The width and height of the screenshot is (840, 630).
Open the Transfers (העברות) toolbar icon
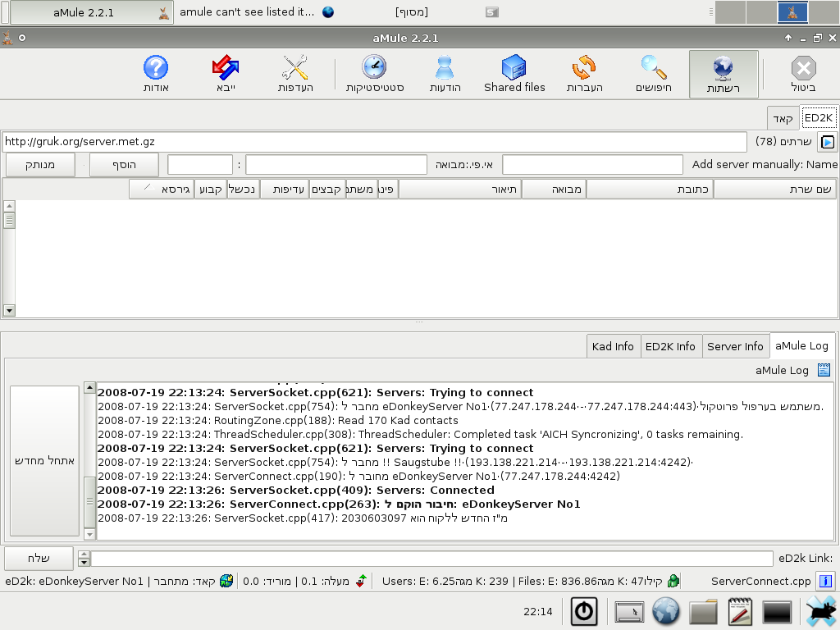pos(584,74)
